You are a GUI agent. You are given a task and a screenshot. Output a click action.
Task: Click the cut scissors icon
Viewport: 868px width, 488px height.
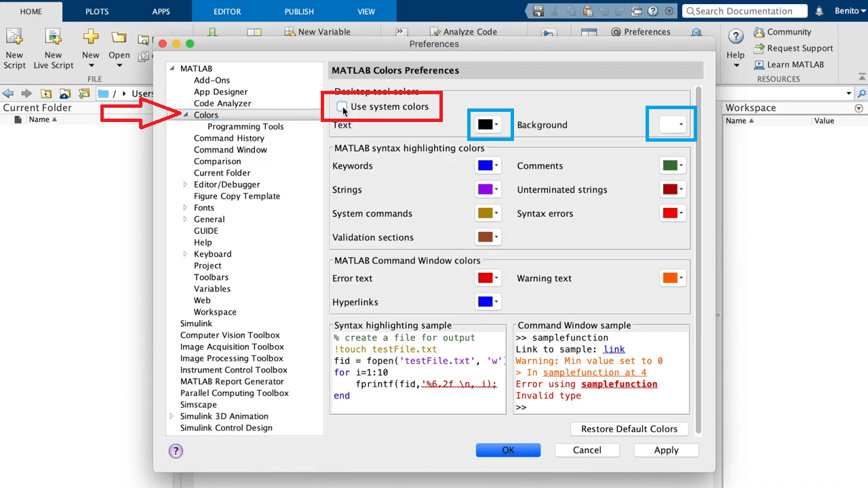coord(555,11)
